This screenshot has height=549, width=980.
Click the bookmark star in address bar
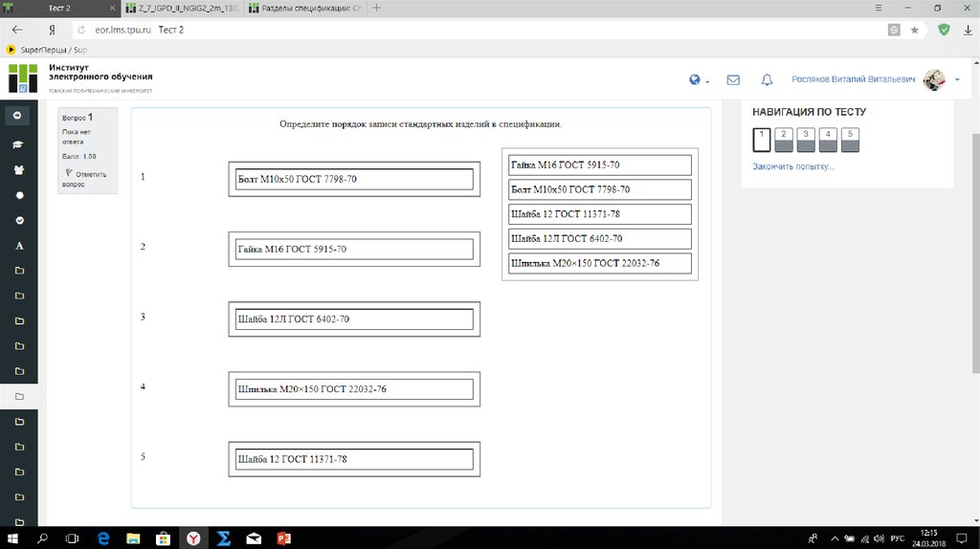coord(915,30)
